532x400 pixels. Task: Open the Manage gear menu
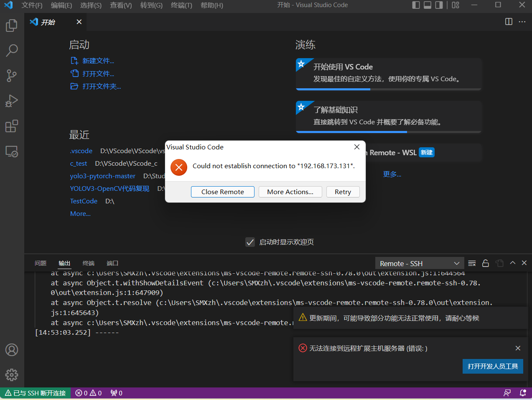(x=11, y=375)
